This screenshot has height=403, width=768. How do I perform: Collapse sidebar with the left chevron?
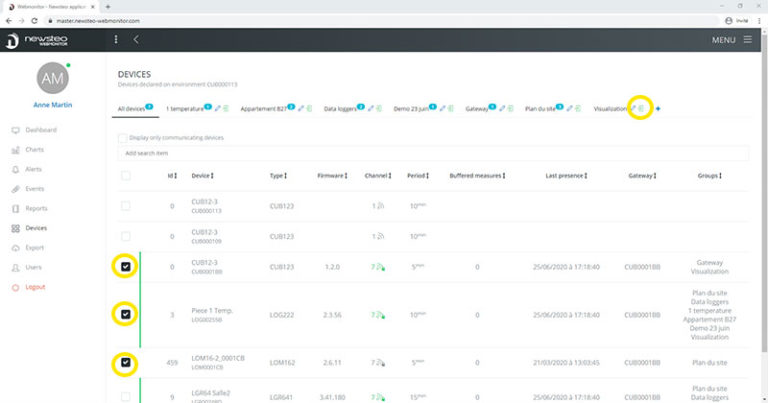click(x=136, y=39)
